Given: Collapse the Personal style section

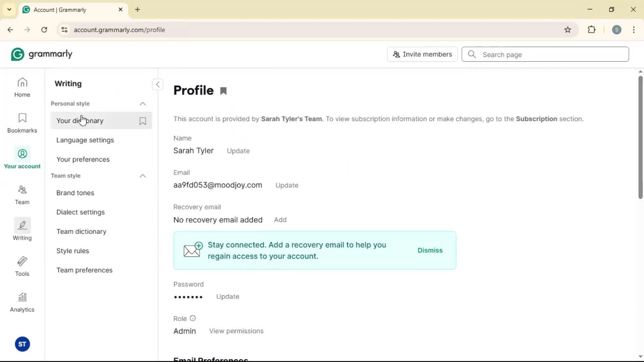Looking at the screenshot, I should (x=143, y=104).
